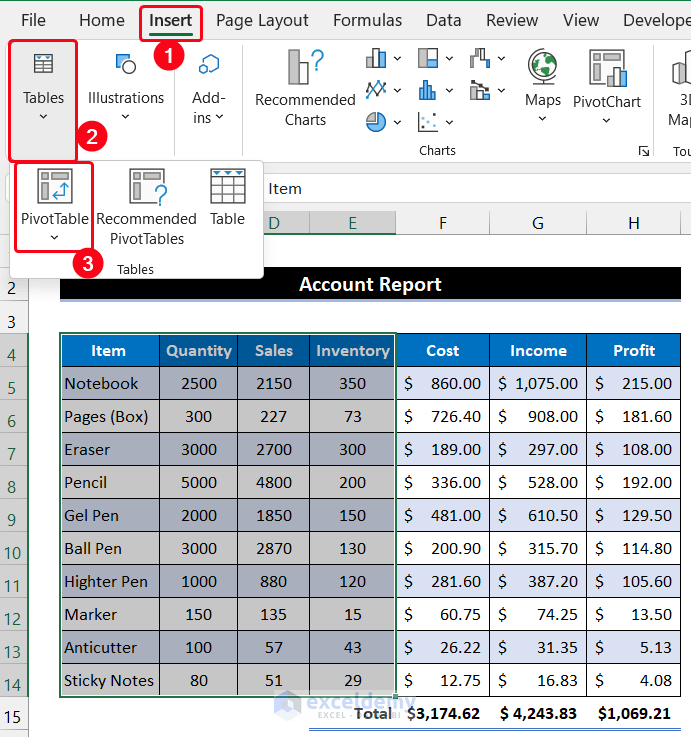Image resolution: width=691 pixels, height=737 pixels.
Task: Insert a statistic histogram chart
Action: (427, 90)
